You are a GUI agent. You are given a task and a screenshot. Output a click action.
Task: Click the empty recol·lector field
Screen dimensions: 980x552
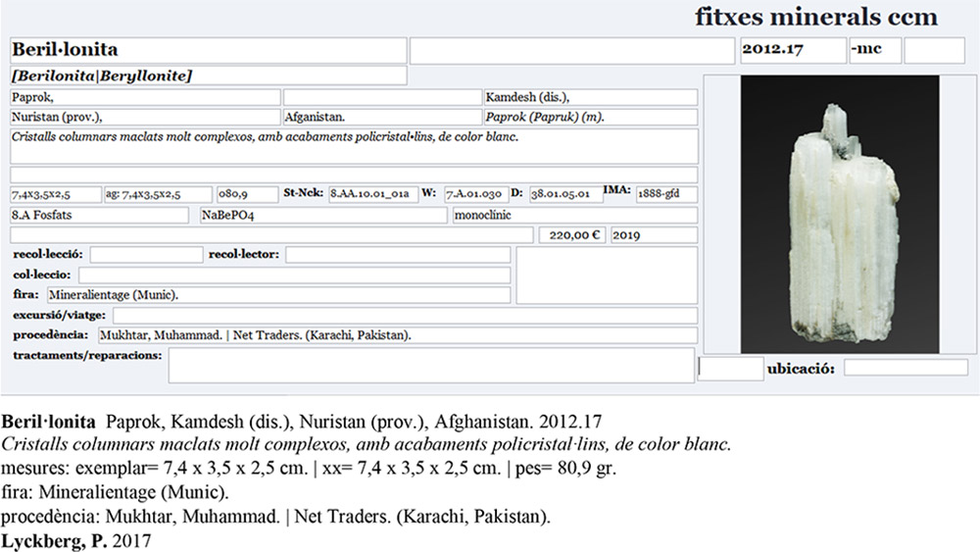pos(398,255)
